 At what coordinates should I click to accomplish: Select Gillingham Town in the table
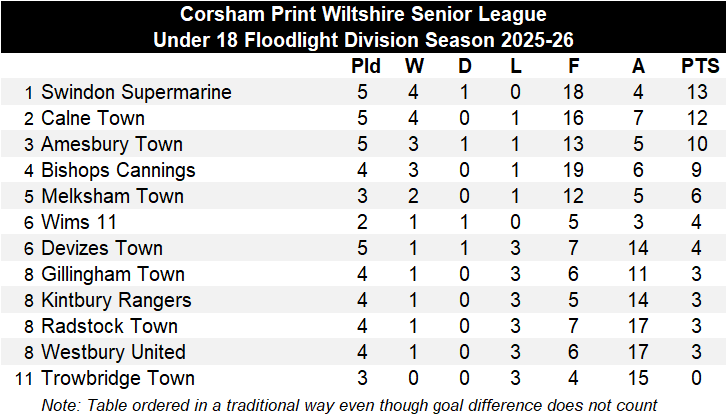tap(113, 274)
